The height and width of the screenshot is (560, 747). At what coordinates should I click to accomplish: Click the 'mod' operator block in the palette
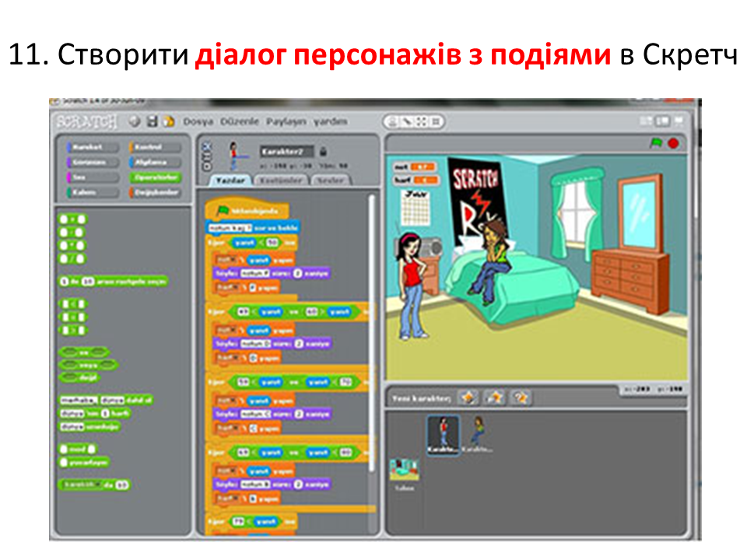(x=78, y=449)
